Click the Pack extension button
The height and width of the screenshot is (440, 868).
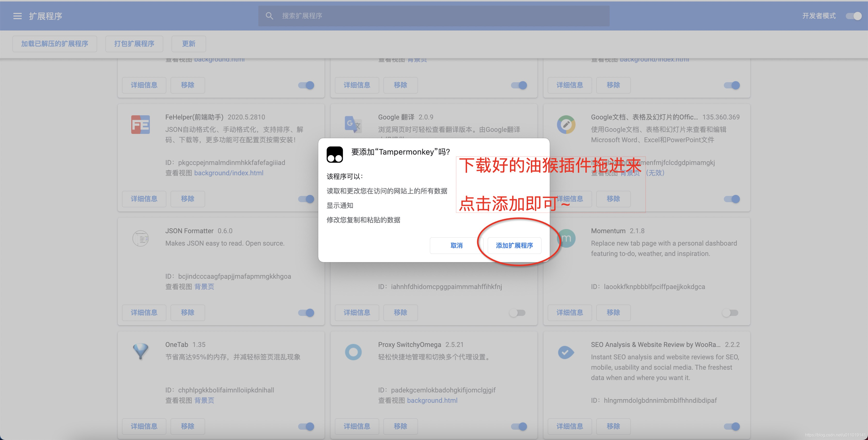click(134, 44)
